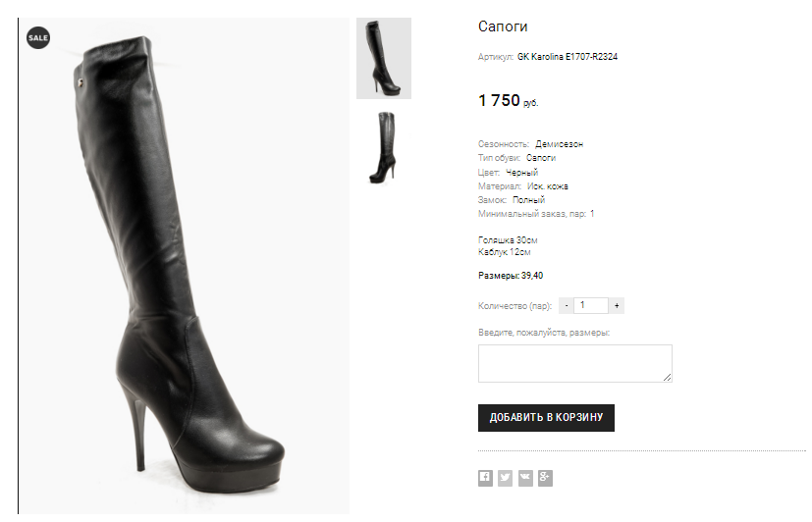Click the Сезонность: Демисезон attribute

click(x=530, y=144)
